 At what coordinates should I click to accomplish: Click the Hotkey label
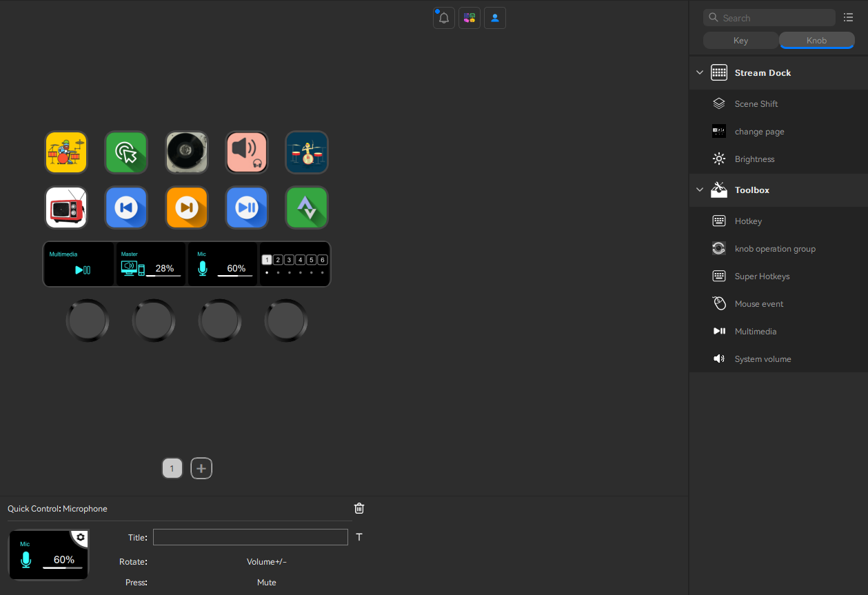pos(748,221)
